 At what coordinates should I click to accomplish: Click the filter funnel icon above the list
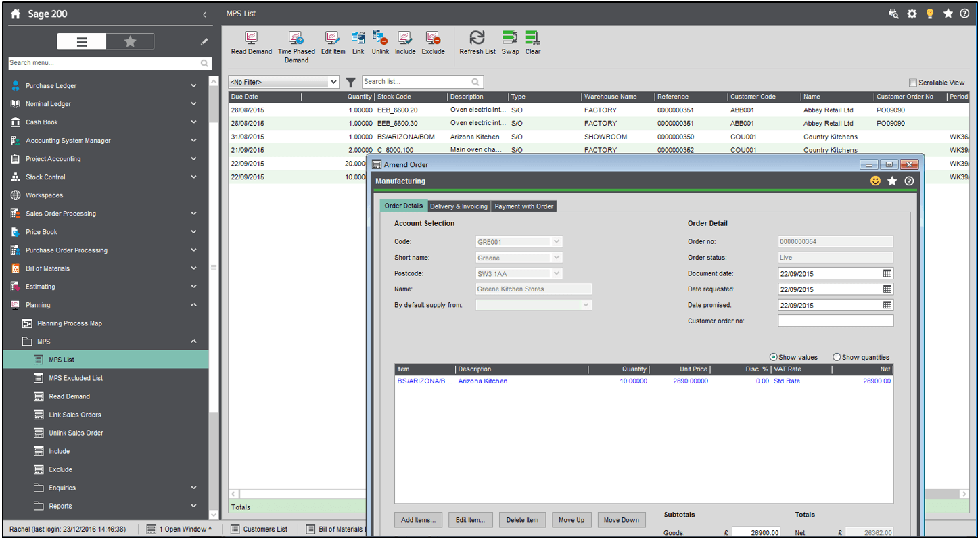coord(350,83)
